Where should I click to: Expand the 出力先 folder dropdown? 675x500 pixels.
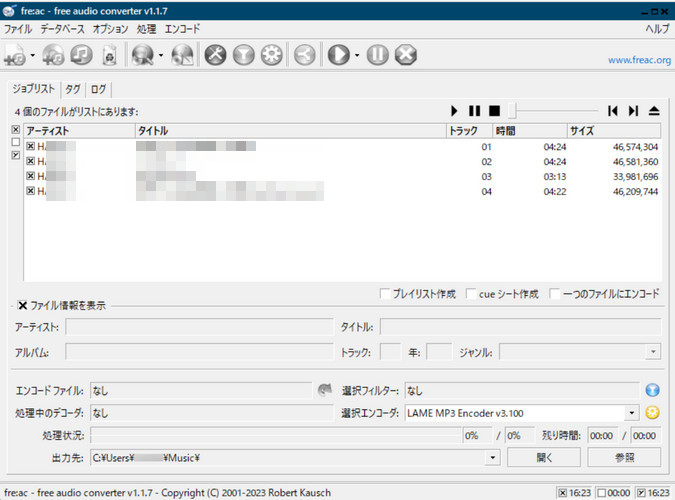493,457
